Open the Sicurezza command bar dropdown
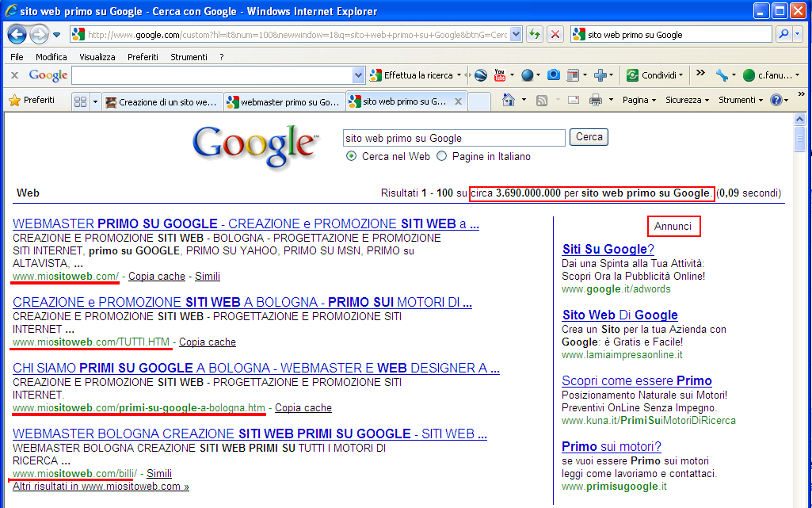 [687, 100]
